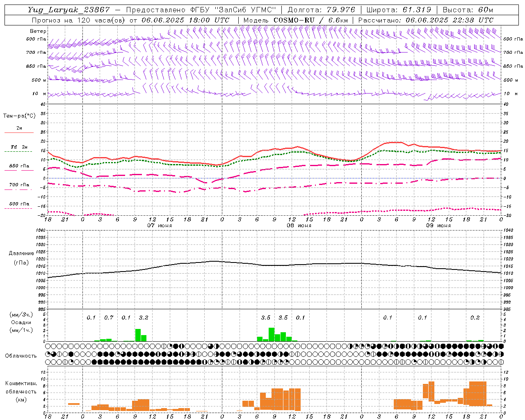The height and width of the screenshot is (420, 525).
Task: Click the tallest orange convective bar on 09 июня
Action: [x=478, y=394]
